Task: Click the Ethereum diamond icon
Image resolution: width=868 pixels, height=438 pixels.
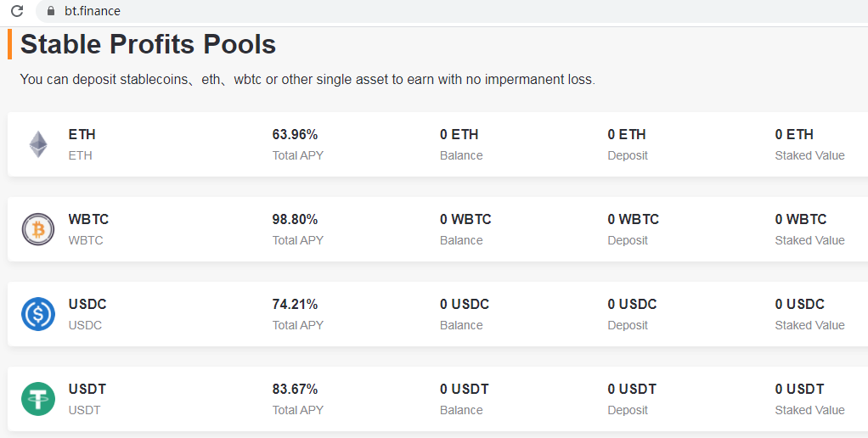Action: point(38,144)
